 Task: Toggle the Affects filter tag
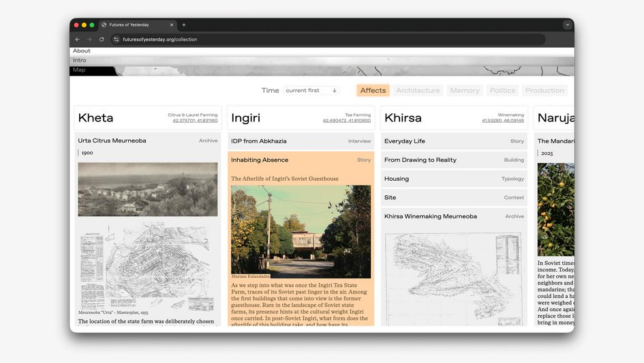pos(373,91)
